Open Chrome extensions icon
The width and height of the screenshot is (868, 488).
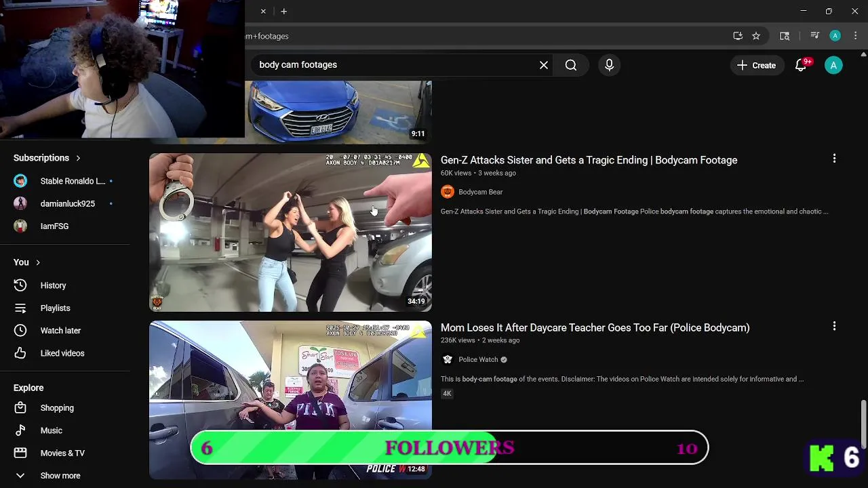[785, 36]
